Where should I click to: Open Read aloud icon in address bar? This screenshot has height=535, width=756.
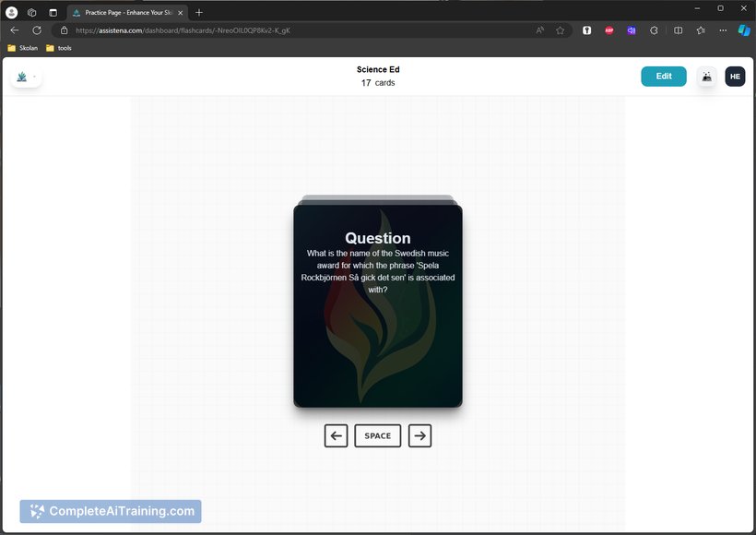540,30
